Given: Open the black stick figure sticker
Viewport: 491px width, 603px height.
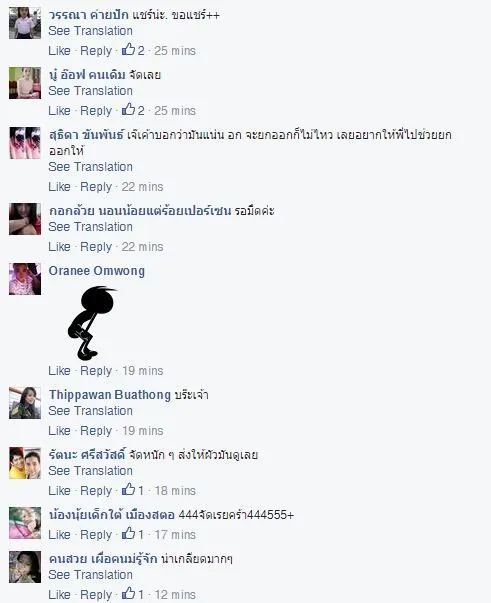Looking at the screenshot, I should tap(91, 323).
